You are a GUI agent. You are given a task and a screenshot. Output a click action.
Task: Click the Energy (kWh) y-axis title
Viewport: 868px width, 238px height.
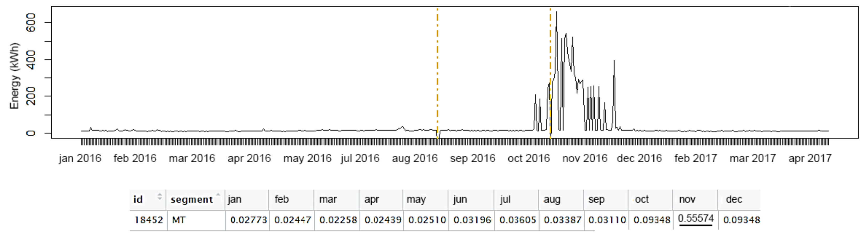14,76
